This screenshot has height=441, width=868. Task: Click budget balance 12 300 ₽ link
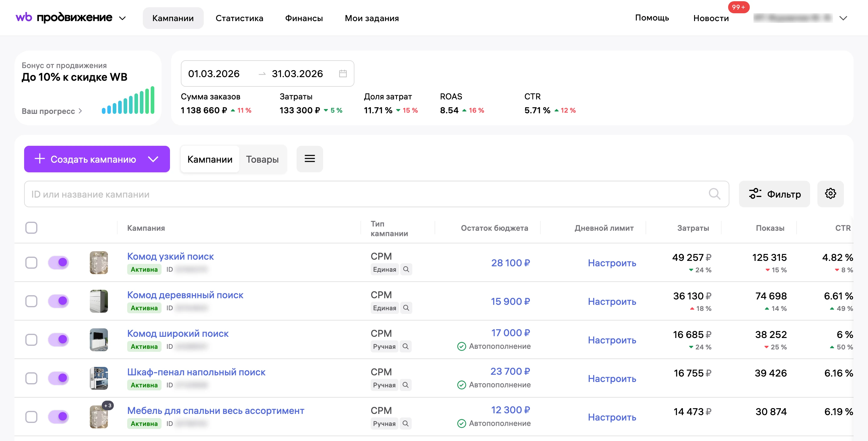[510, 410]
